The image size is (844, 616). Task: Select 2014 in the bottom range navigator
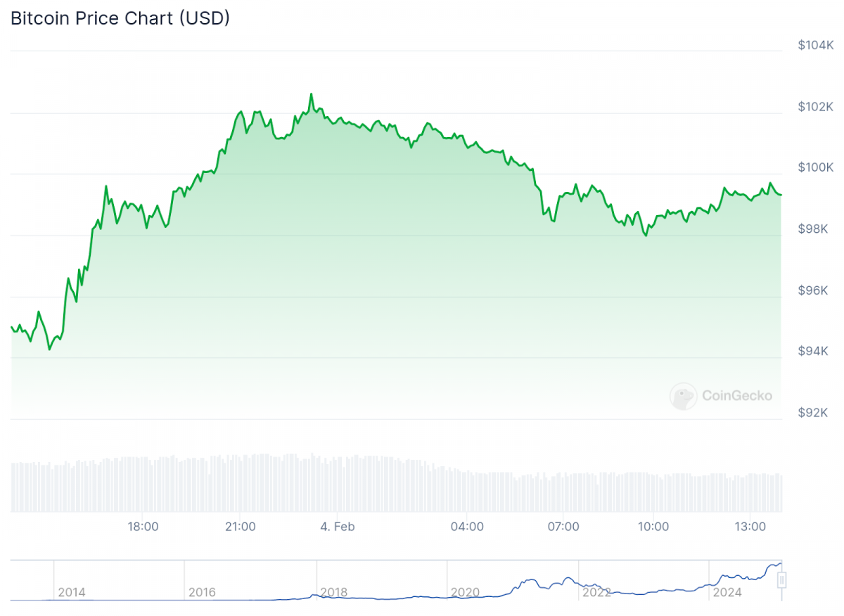(71, 593)
